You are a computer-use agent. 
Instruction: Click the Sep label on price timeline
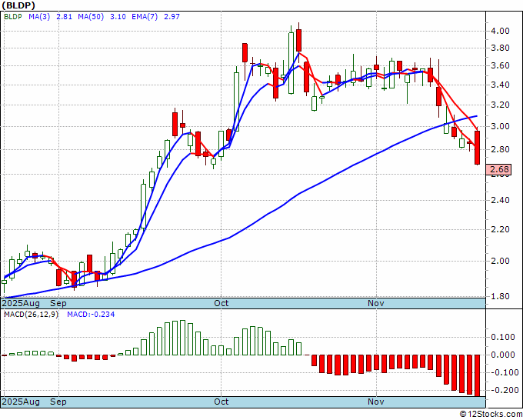point(58,303)
